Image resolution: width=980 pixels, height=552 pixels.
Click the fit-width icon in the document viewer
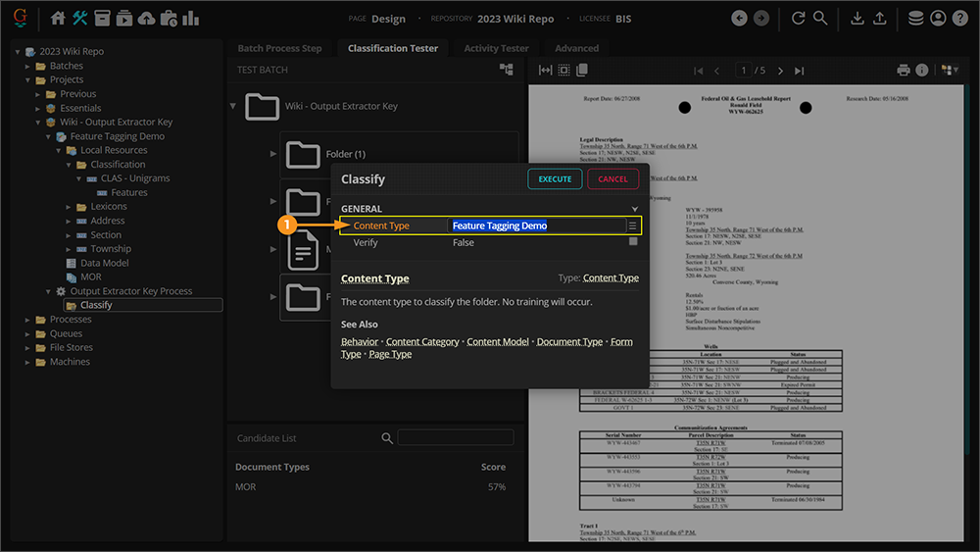click(544, 71)
